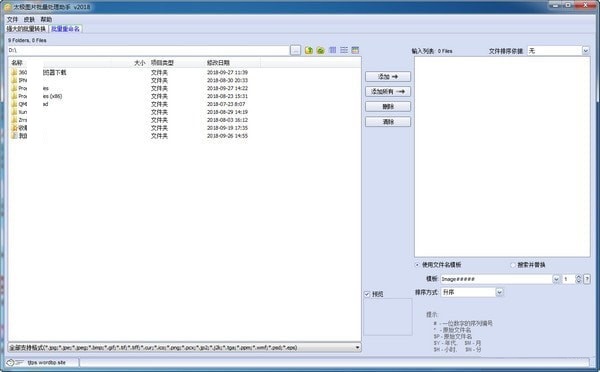Select the folder icon in the 'es (x86)' row
This screenshot has height=372, width=600.
coord(14,96)
